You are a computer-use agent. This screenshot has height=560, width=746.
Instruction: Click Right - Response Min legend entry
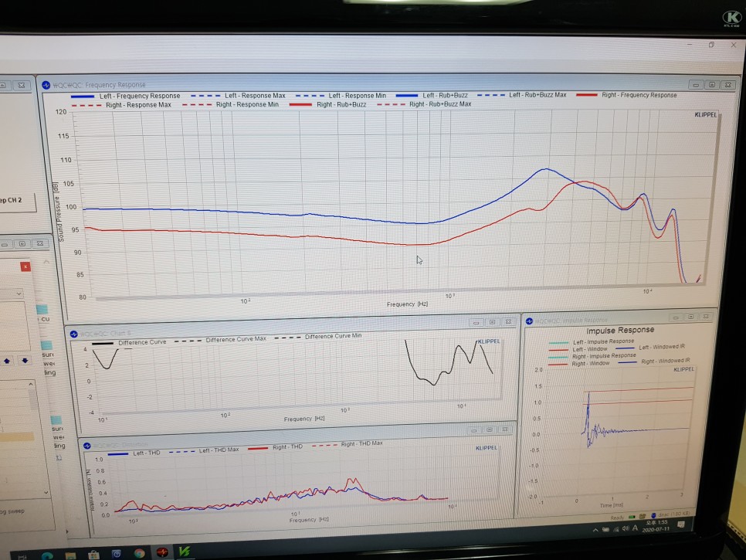pos(231,105)
